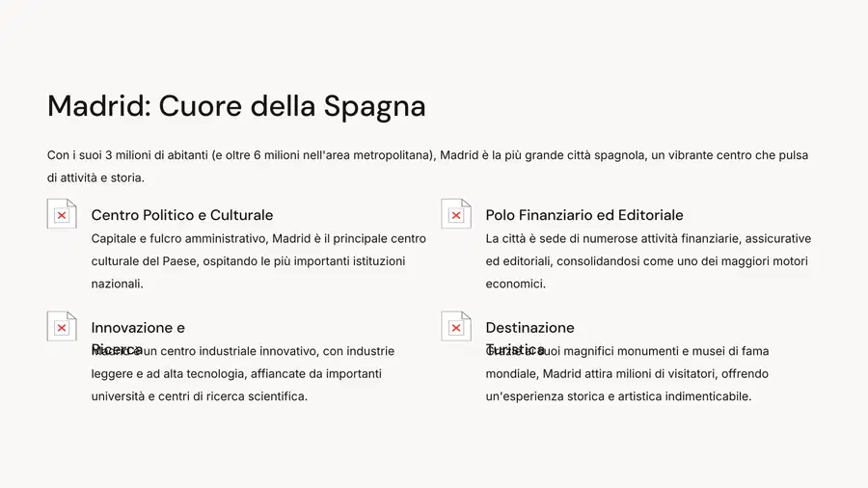Viewport: 868px width, 488px height.
Task: Click the text di attività e storia
Action: tap(95, 177)
